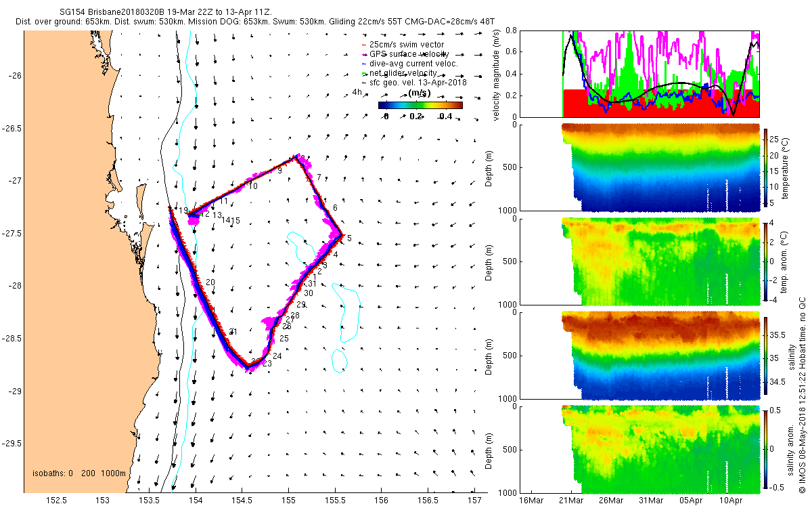Click the 'isobaths: 0 200 1000m' label

pos(79,473)
